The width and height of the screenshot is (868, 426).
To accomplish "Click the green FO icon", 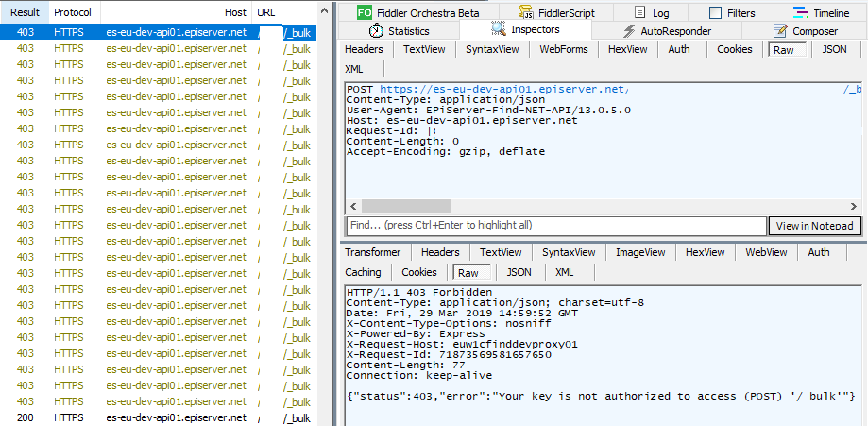I will point(365,12).
